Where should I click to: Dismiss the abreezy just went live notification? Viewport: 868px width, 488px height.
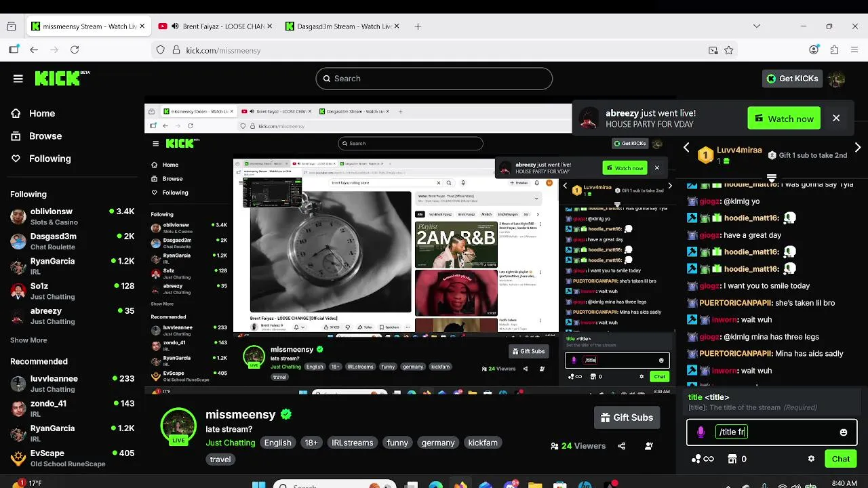[836, 118]
